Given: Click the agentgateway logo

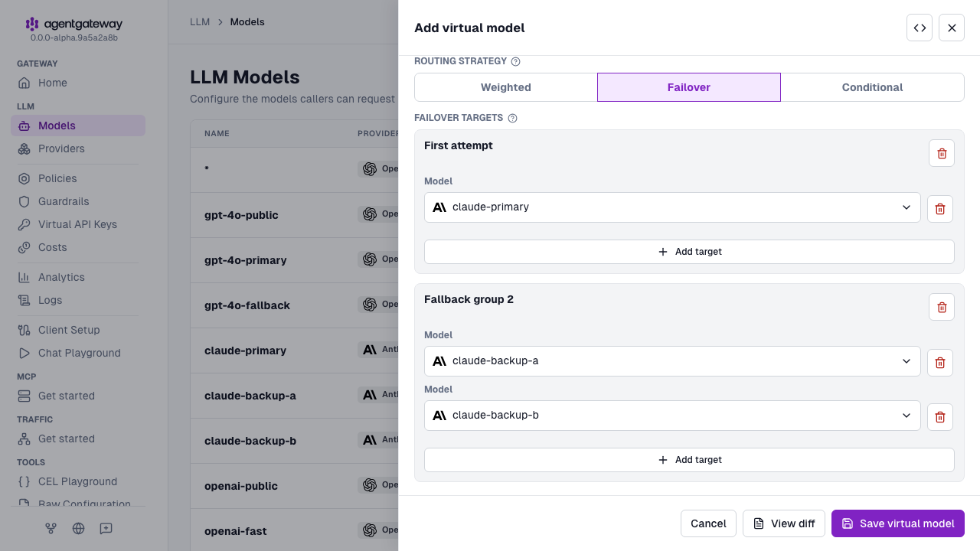Looking at the screenshot, I should tap(73, 24).
